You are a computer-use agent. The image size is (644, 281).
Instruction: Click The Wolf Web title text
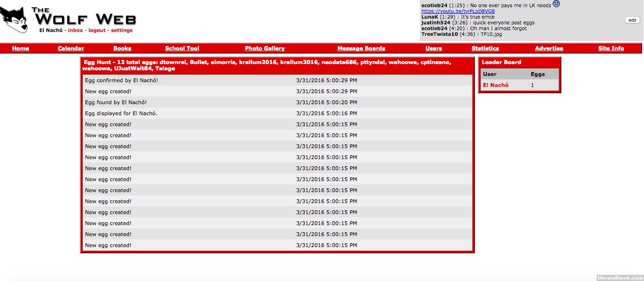click(x=84, y=17)
